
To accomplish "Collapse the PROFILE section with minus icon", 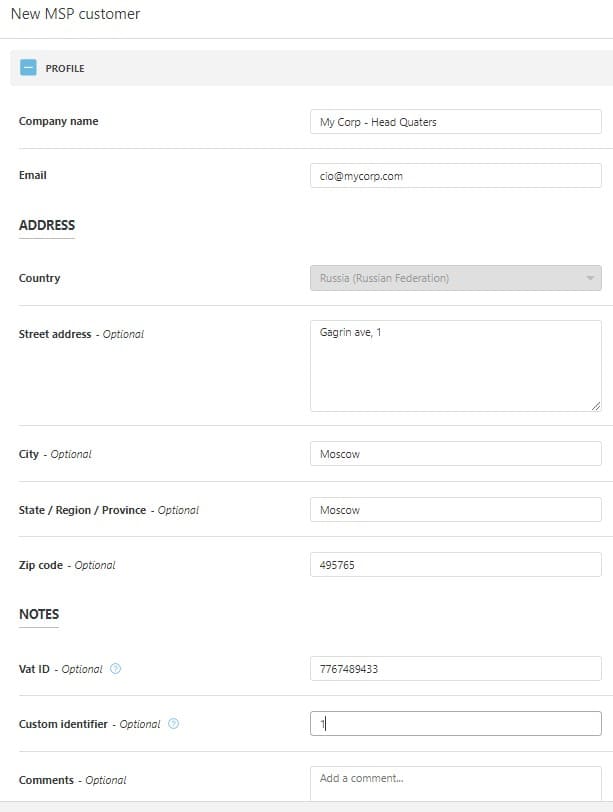I will (28, 68).
